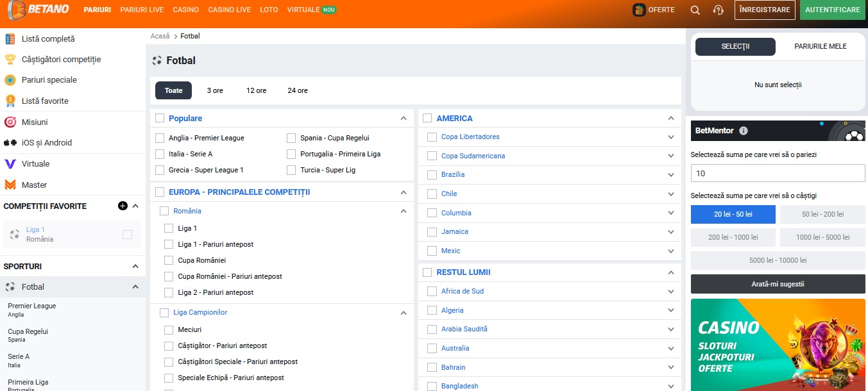Click the Misiuni target icon

(x=10, y=122)
